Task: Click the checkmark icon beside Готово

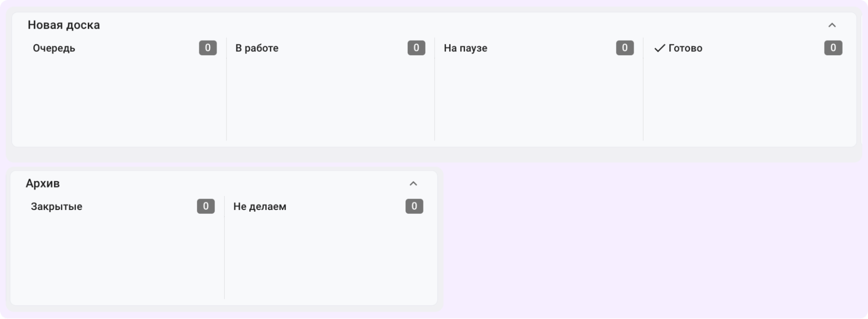Action: tap(660, 48)
